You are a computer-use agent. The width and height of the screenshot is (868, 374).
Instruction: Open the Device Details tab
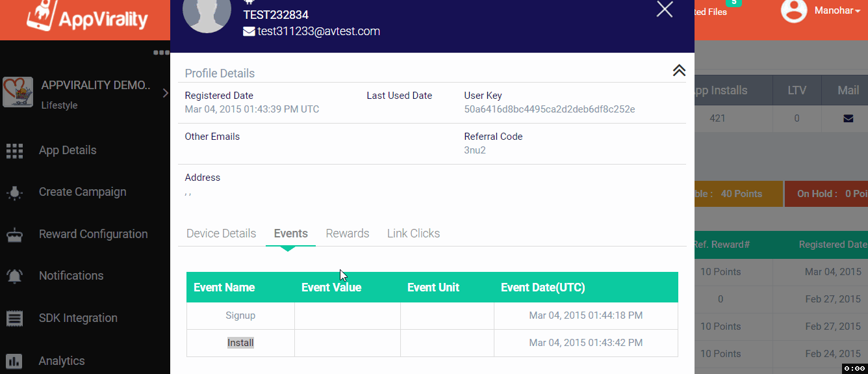221,234
